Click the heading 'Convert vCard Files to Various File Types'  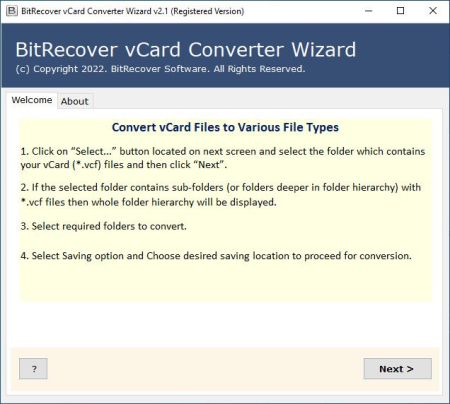click(x=225, y=127)
